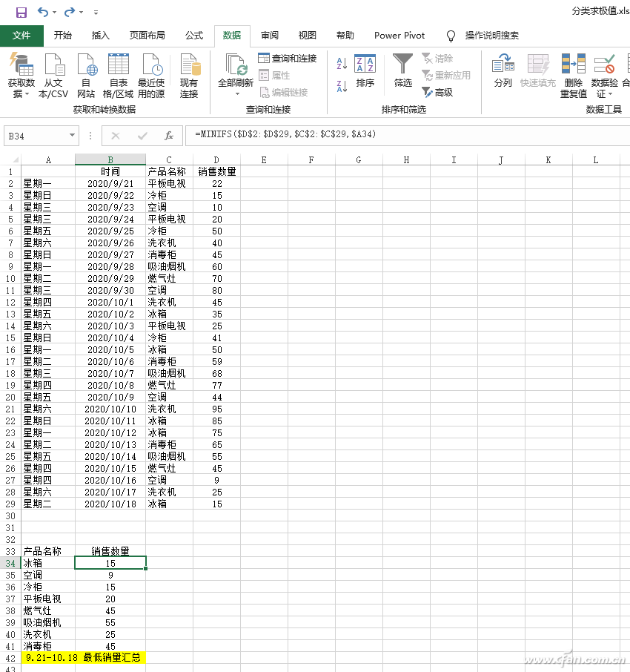Click the From Web (自网站) icon
Image resolution: width=630 pixels, height=672 pixels.
(x=86, y=76)
